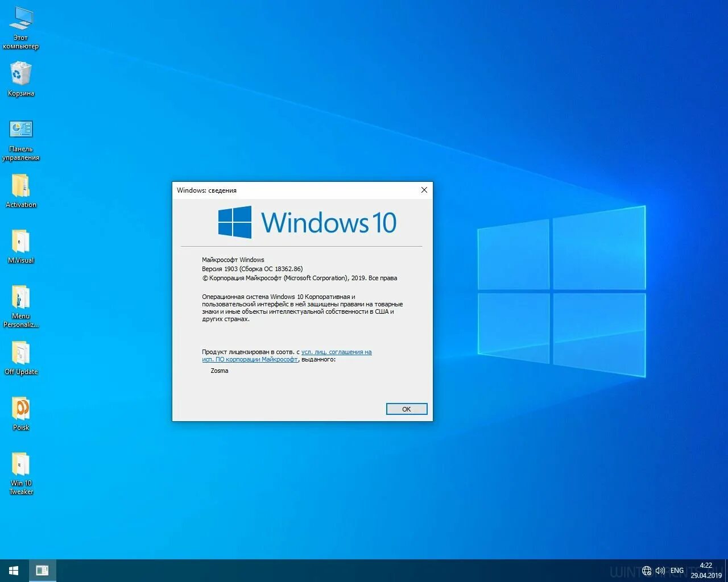Open the Windows Start menu
Screen dimensions: 728x582
click(x=14, y=571)
